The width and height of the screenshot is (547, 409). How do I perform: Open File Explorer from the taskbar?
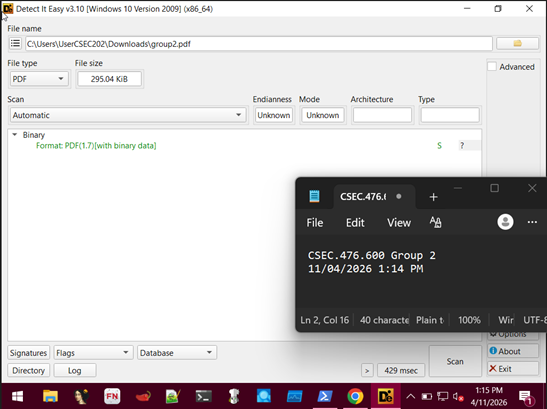coord(50,397)
